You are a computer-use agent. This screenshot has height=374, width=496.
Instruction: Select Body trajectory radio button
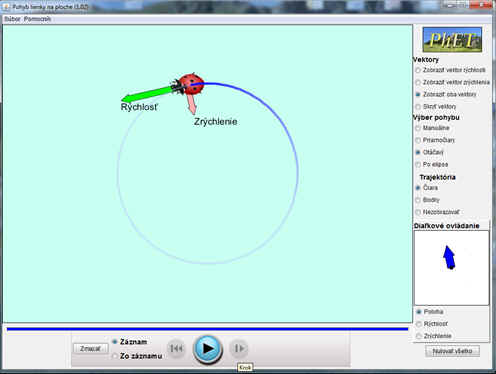418,200
